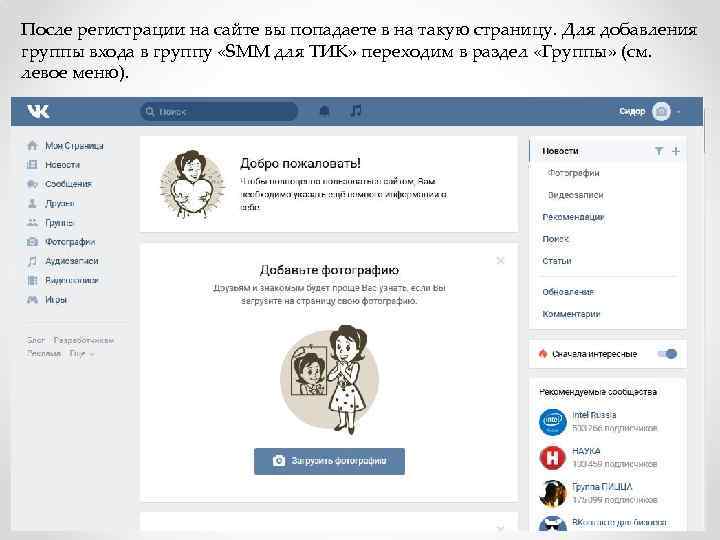Click the camera icon on the upload button
This screenshot has width=720, height=540.
[279, 461]
